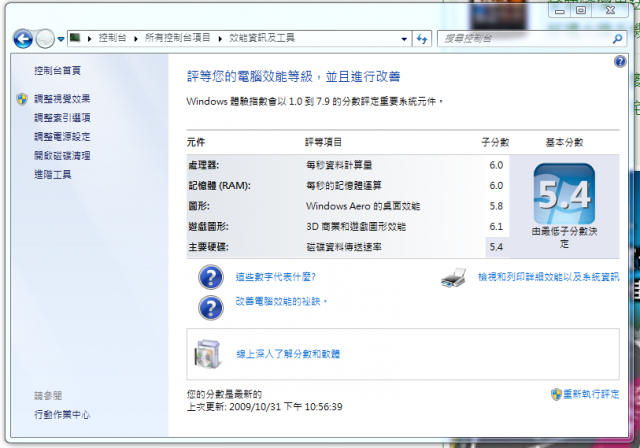This screenshot has height=448, width=640.
Task: Click the software box icon
Action: 208,354
